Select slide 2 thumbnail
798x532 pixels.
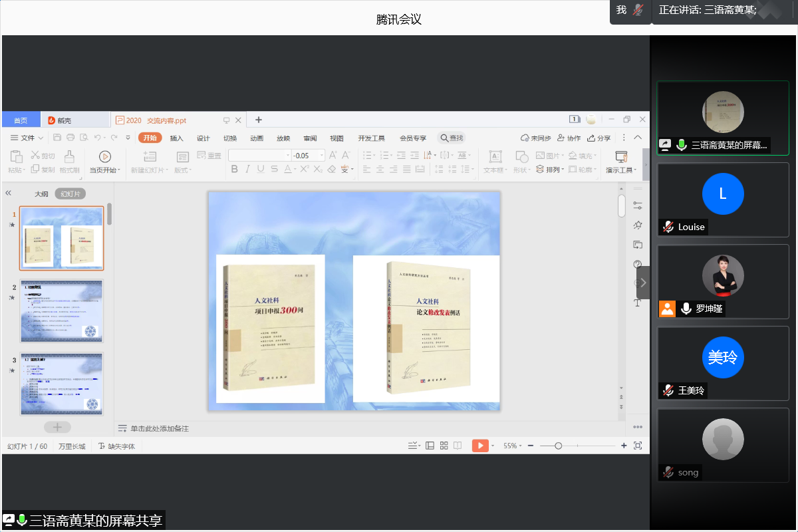click(61, 311)
